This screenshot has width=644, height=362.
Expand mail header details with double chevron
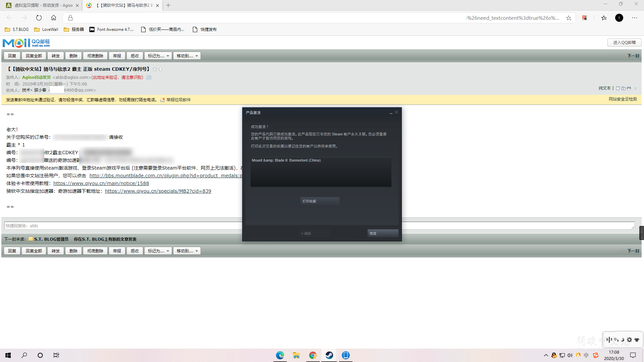point(635,88)
